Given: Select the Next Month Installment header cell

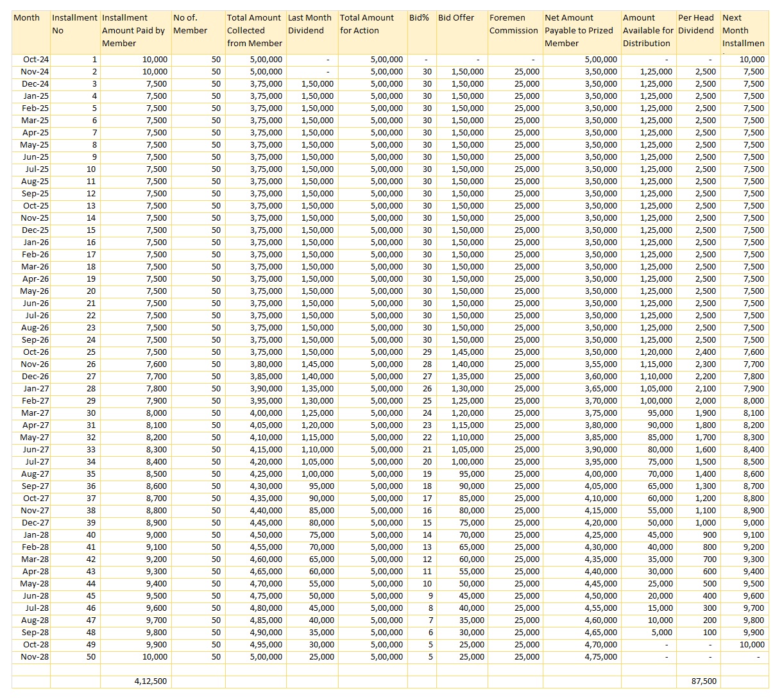Looking at the screenshot, I should pyautogui.click(x=744, y=31).
